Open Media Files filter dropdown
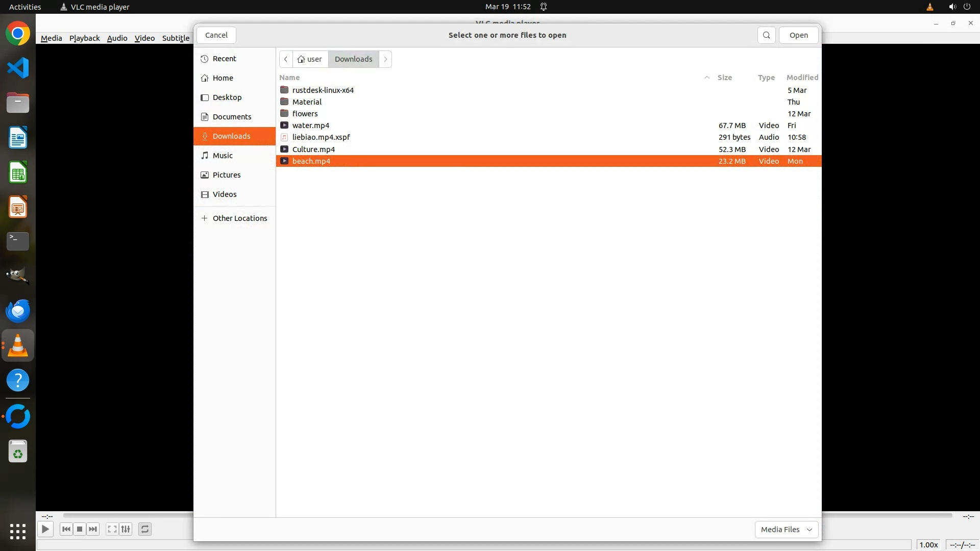Viewport: 980px width, 551px height. pyautogui.click(x=786, y=529)
